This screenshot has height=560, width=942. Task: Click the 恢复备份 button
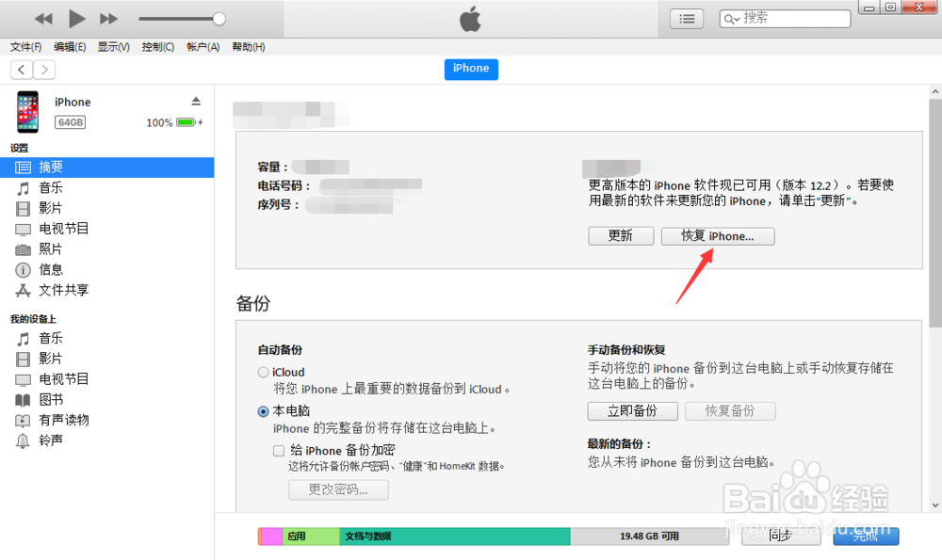click(x=730, y=411)
